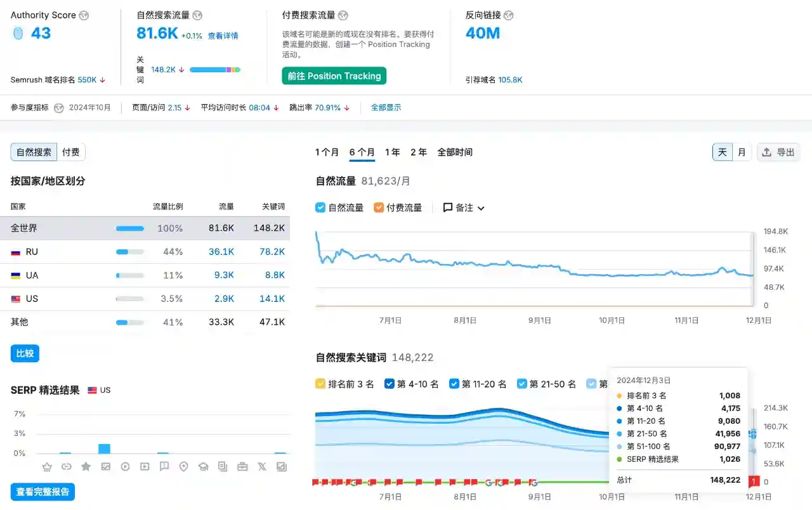Screen dimensions: 812x510
Task: Disable the 自然流量 checkbox
Action: pos(320,207)
